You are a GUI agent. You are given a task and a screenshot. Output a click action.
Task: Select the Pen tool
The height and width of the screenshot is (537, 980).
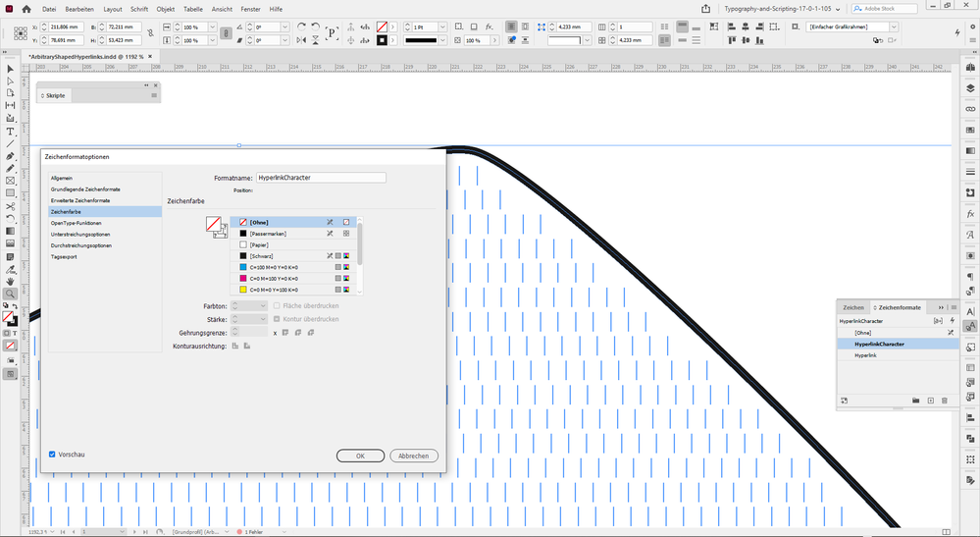10,156
